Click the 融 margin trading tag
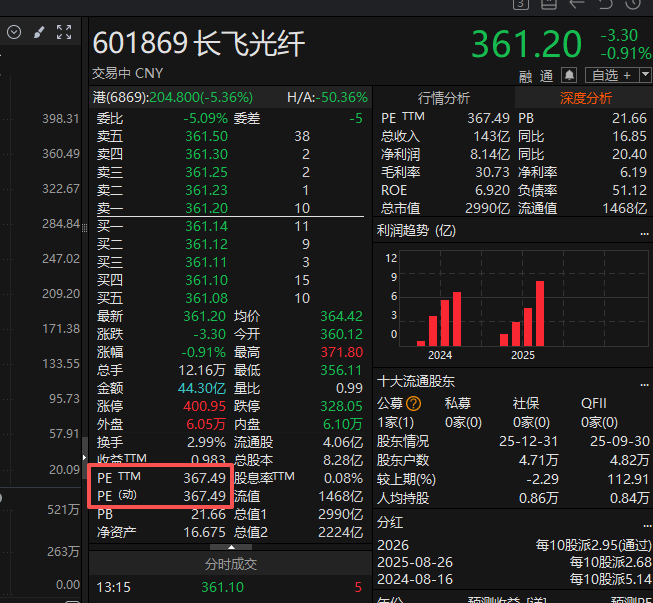Screen dimensions: 653x603 pos(526,75)
